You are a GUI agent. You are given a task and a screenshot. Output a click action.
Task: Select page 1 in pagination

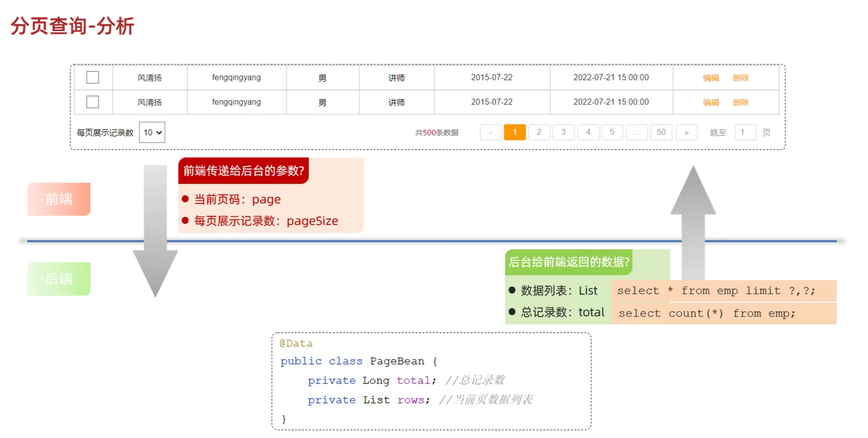[x=514, y=132]
